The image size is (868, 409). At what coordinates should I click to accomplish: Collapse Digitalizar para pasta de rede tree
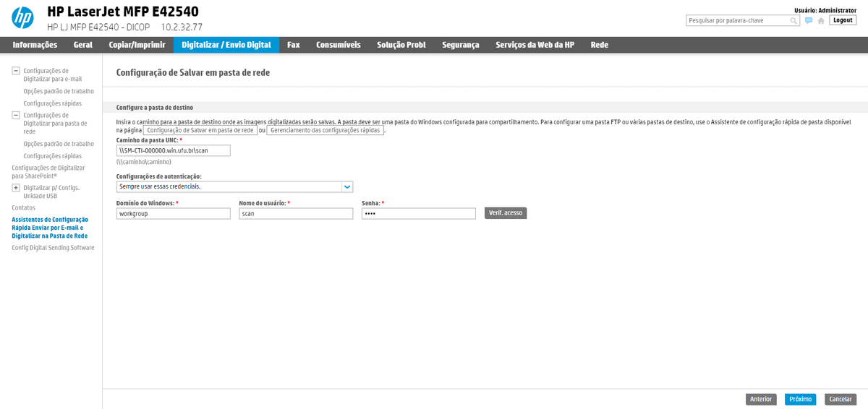[x=16, y=115]
